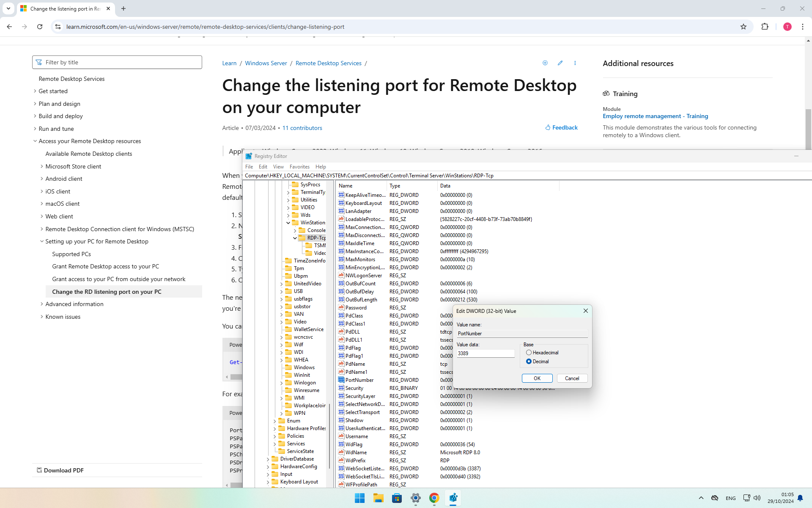This screenshot has height=508, width=812.
Task: Select Decimal base radio button
Action: (x=529, y=362)
